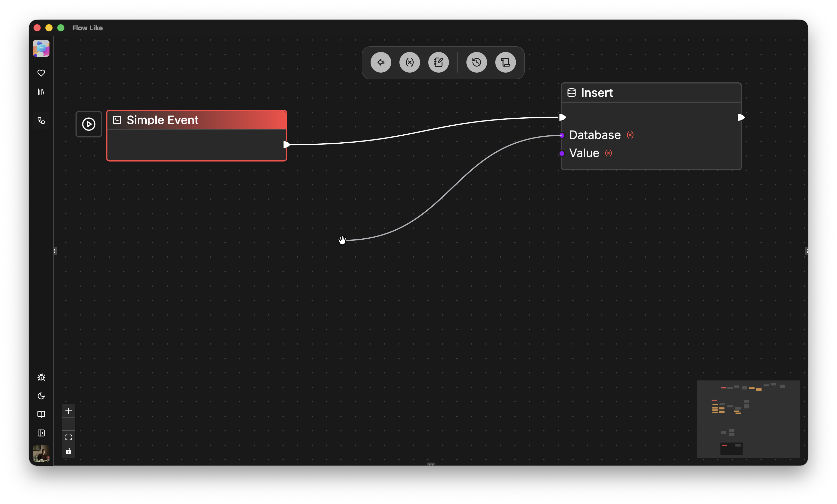Screen dimensions: 837x504
Task: Select the flow nodes icon in the sidebar
Action: (41, 120)
